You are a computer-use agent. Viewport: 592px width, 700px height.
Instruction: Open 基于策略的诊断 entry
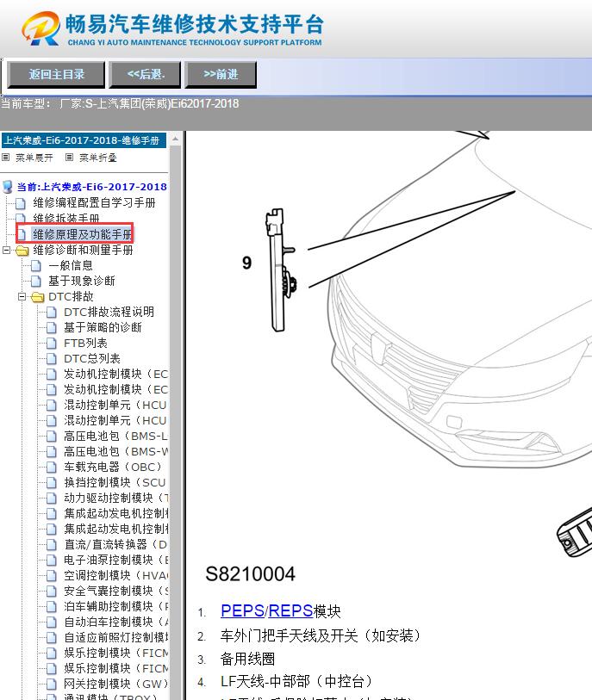(103, 327)
